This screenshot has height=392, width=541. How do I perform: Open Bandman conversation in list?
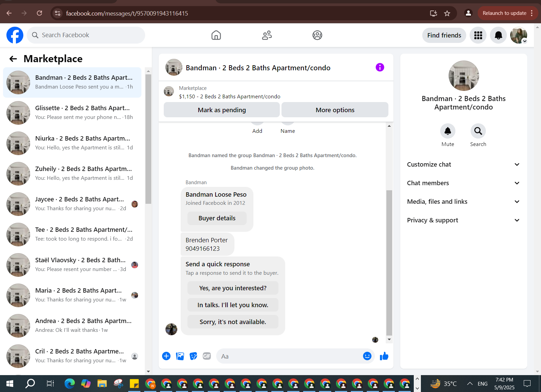point(72,82)
